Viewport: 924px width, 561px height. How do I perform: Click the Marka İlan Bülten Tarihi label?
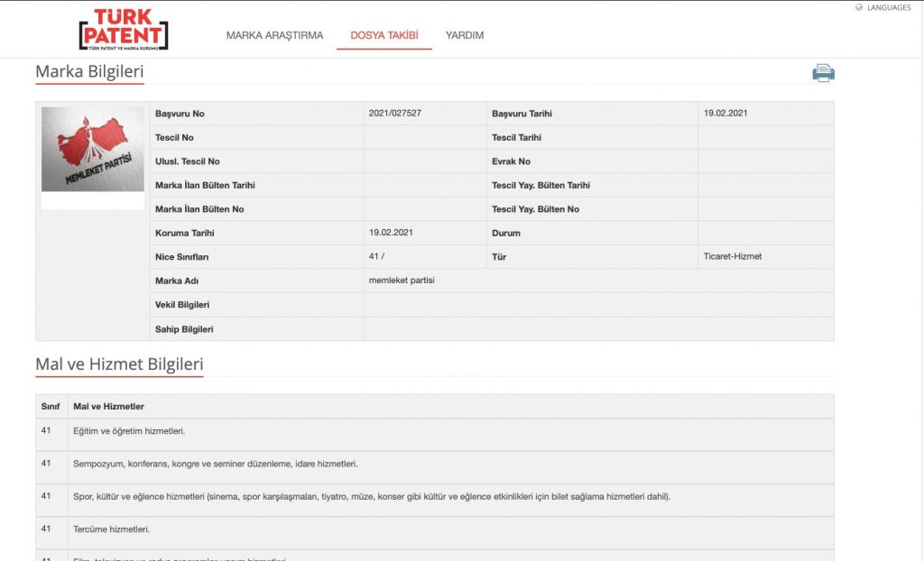205,185
